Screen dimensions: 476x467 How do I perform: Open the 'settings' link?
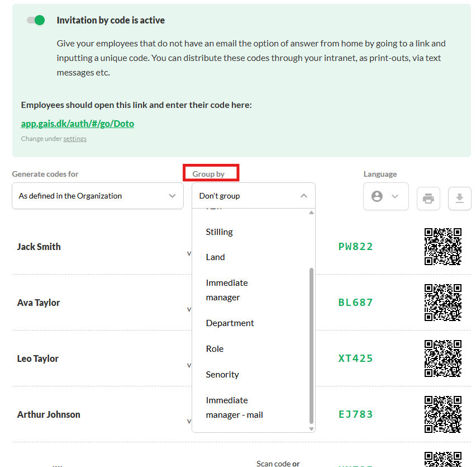point(75,139)
